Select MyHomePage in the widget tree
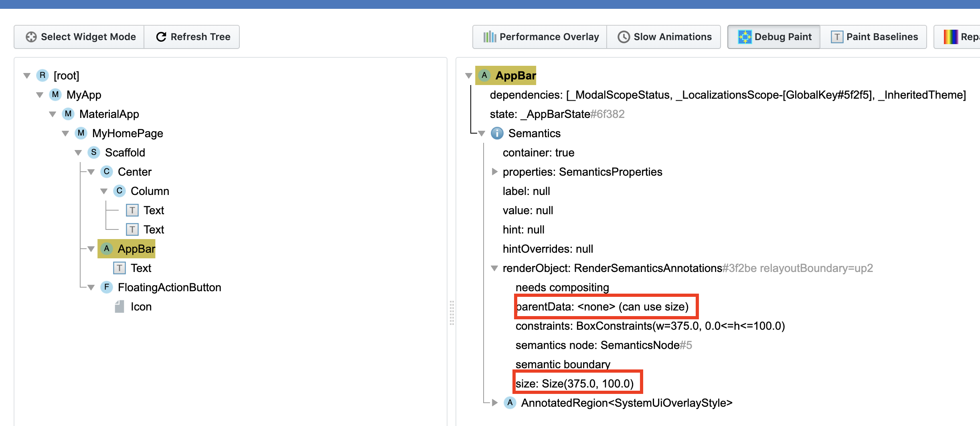This screenshot has width=980, height=426. click(127, 133)
